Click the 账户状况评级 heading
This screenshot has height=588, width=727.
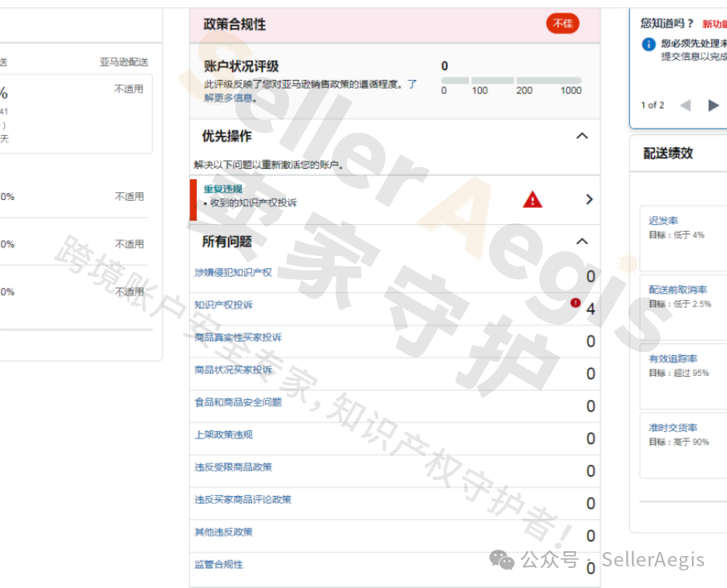[241, 66]
